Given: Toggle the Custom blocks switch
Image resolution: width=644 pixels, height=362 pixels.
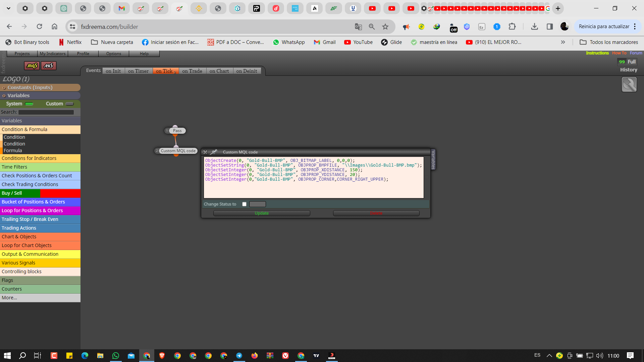Looking at the screenshot, I should [x=69, y=104].
